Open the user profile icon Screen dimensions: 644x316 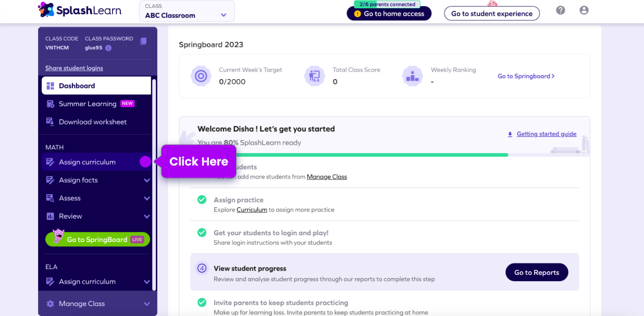point(584,10)
